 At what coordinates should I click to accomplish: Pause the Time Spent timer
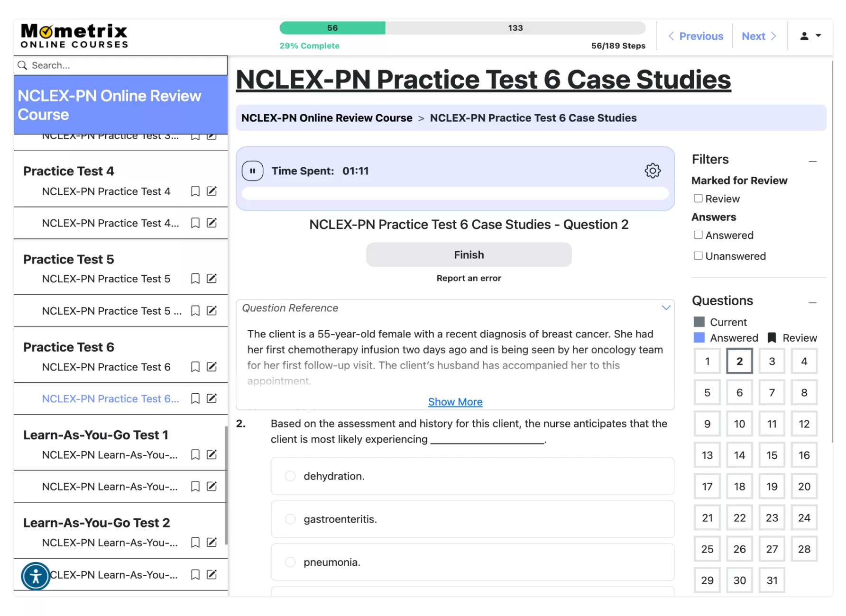pos(252,171)
